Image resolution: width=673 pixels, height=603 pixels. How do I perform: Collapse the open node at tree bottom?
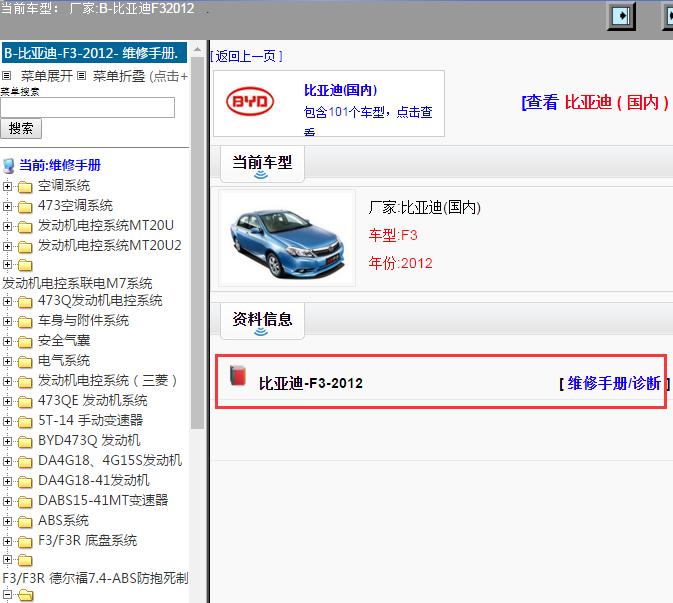[7, 595]
